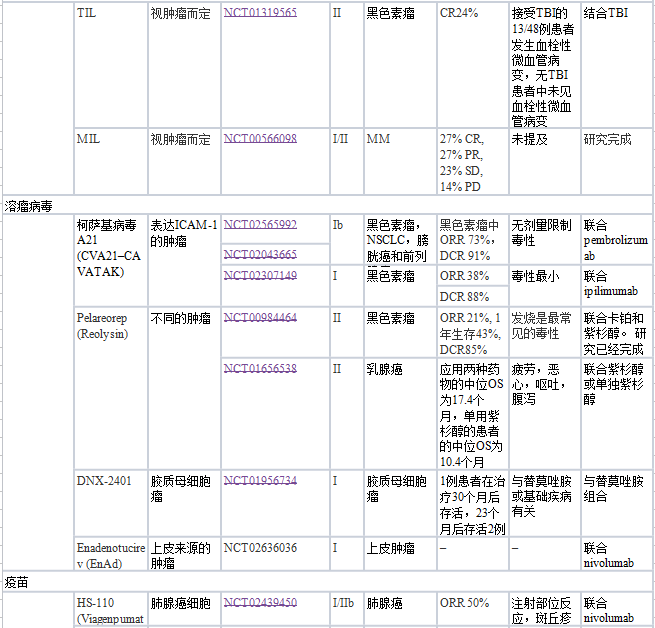Image resolution: width=655 pixels, height=628 pixels.
Task: Open the NCT02307149 trial link
Action: 260,275
